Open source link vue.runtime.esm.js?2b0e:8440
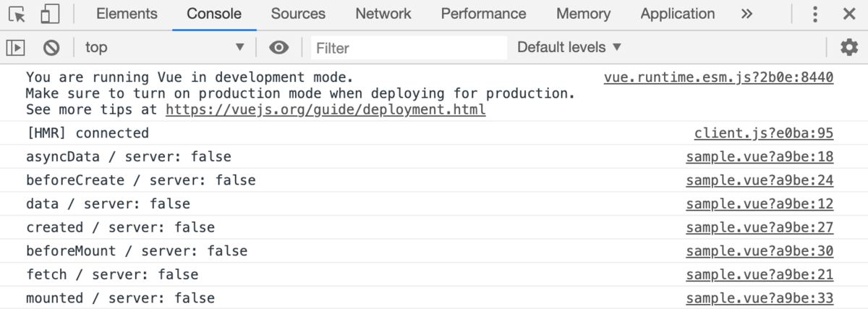Viewport: 868px width, 309px height. [719, 77]
